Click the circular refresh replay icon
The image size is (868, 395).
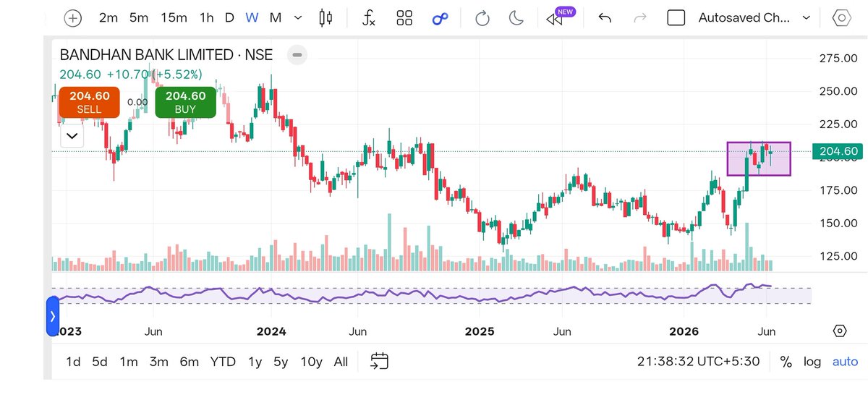(482, 18)
